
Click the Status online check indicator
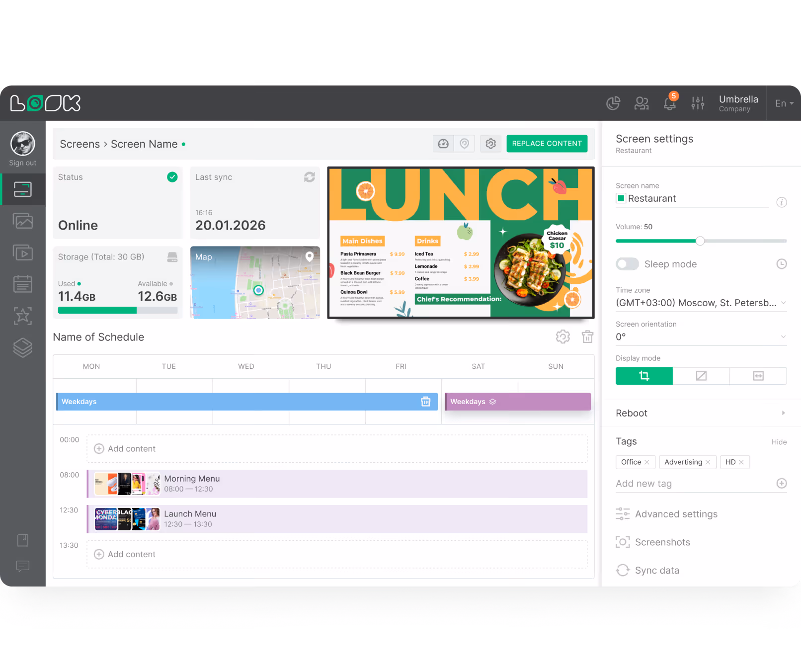[x=172, y=177]
